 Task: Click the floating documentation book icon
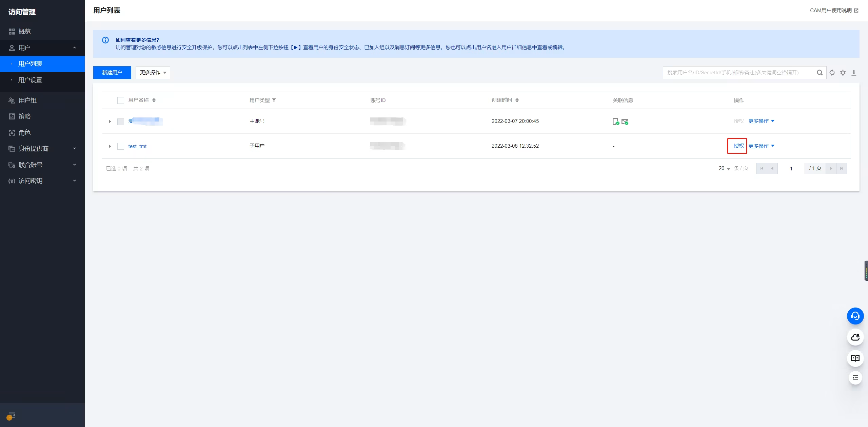(x=855, y=358)
